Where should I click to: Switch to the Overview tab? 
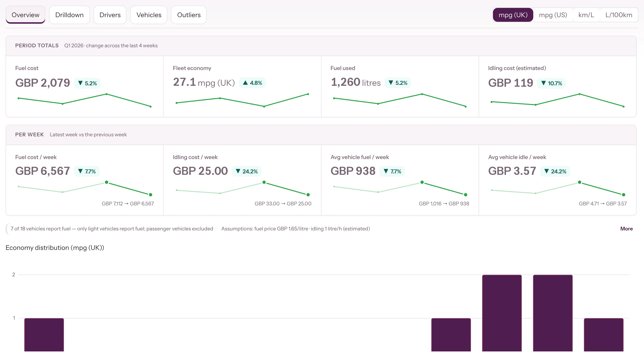coord(25,15)
